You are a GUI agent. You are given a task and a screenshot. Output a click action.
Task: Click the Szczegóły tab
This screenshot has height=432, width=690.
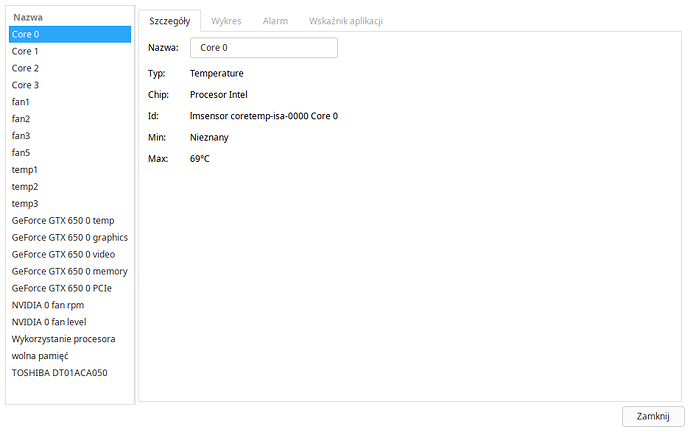[x=169, y=20]
